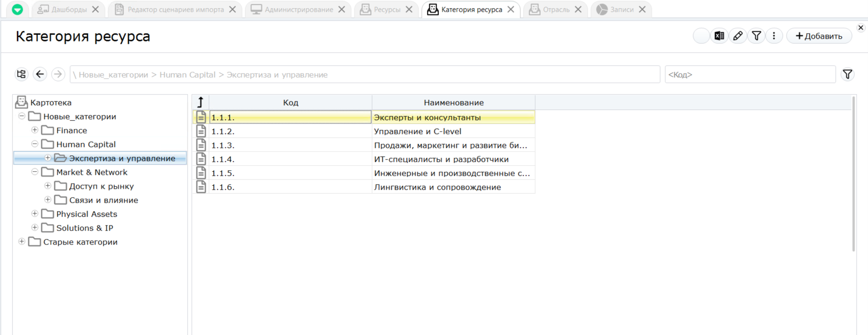Image resolution: width=868 pixels, height=335 pixels.
Task: Export to Excel icon in toolbar
Action: click(719, 36)
